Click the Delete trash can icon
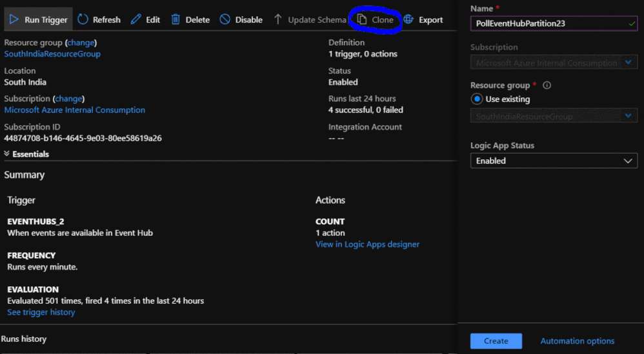The image size is (644, 354). point(176,19)
